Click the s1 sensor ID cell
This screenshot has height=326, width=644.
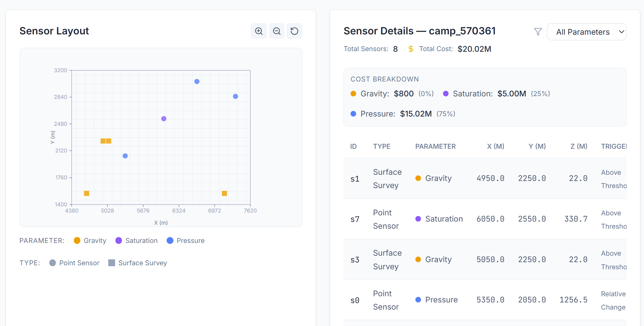pyautogui.click(x=355, y=179)
